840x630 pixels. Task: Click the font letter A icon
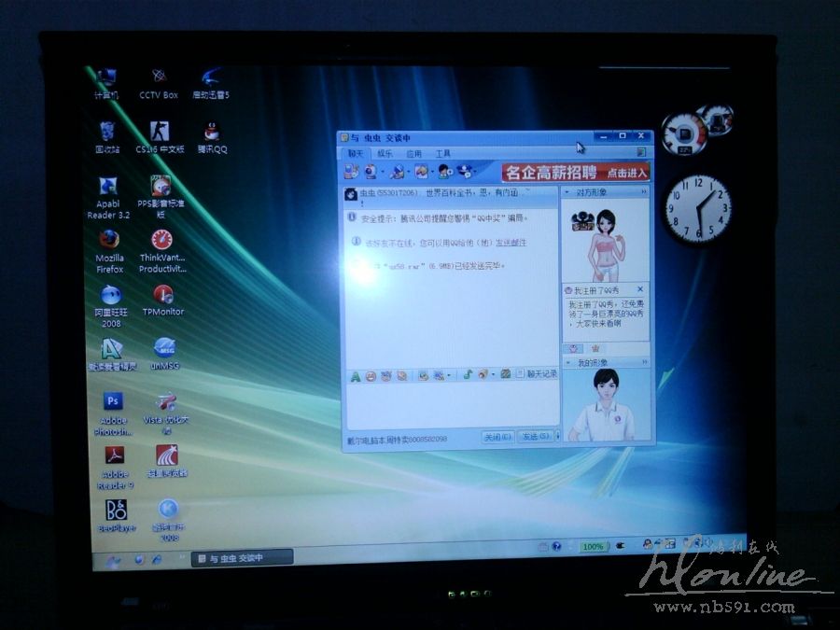coord(356,377)
